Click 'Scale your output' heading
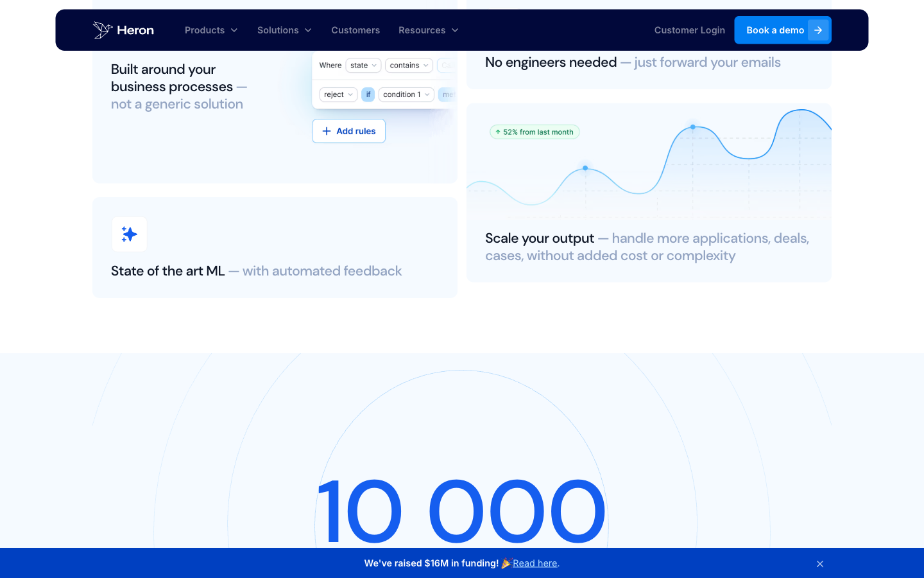924x578 pixels. pos(540,238)
